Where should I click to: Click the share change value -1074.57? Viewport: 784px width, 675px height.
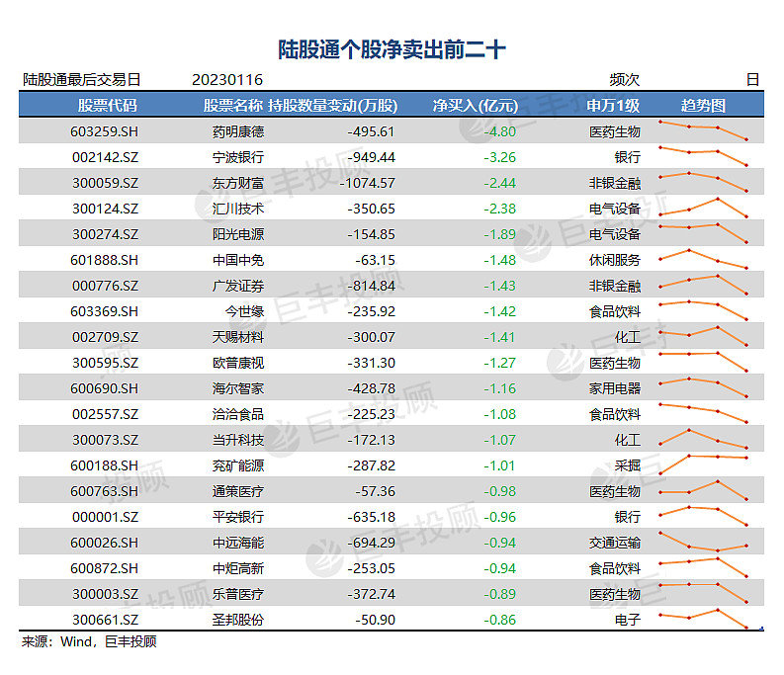click(x=368, y=183)
